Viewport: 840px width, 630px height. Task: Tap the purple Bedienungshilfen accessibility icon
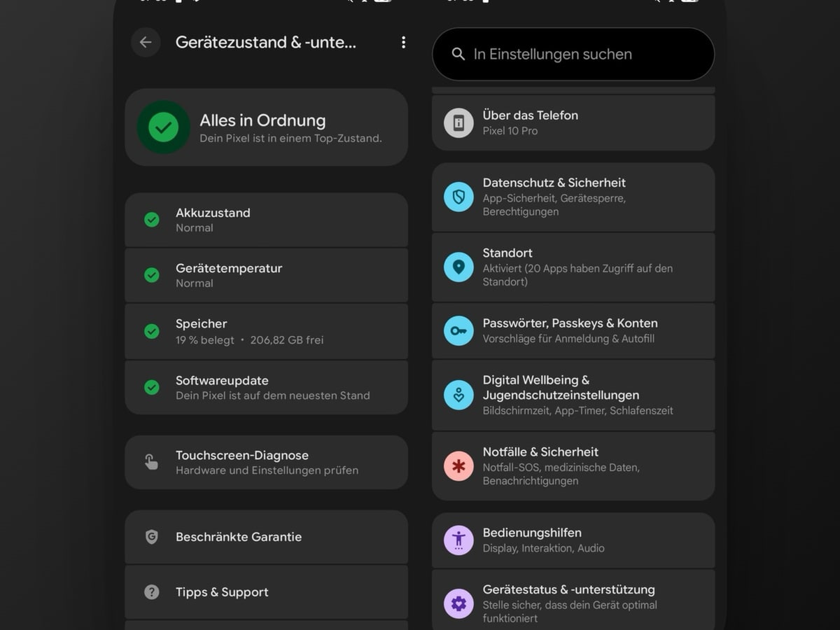pyautogui.click(x=458, y=540)
